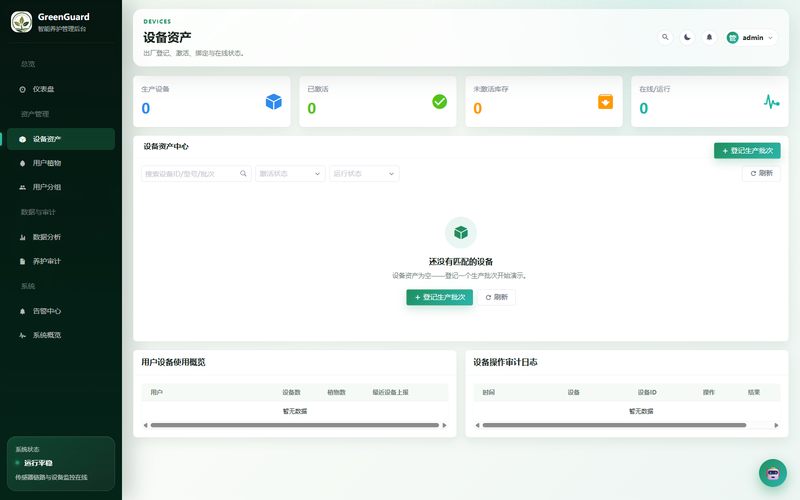Select 设备资产 in the sidebar
Image resolution: width=800 pixels, height=500 pixels.
(x=61, y=139)
